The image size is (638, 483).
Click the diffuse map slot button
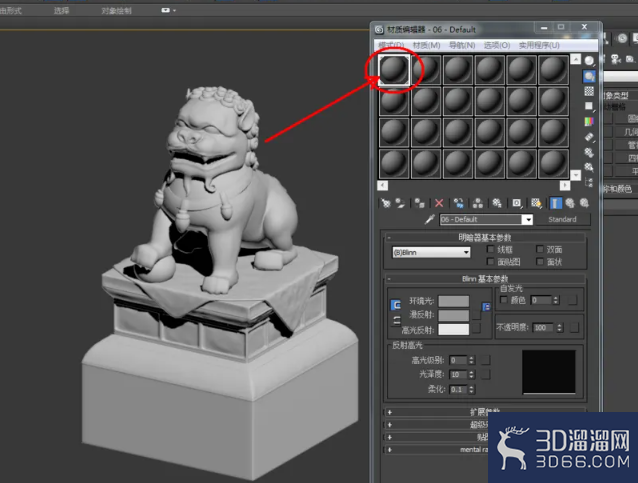coord(476,315)
